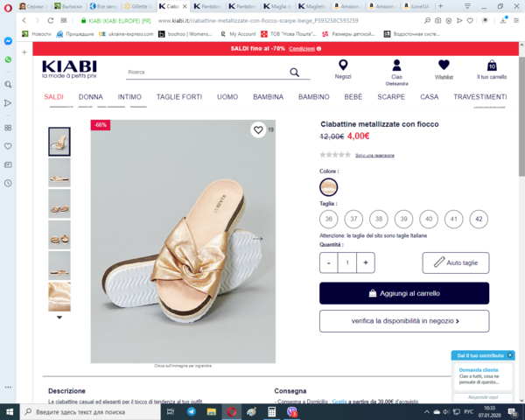
Task: Bookmark page with address bar heart
Action: (470, 20)
